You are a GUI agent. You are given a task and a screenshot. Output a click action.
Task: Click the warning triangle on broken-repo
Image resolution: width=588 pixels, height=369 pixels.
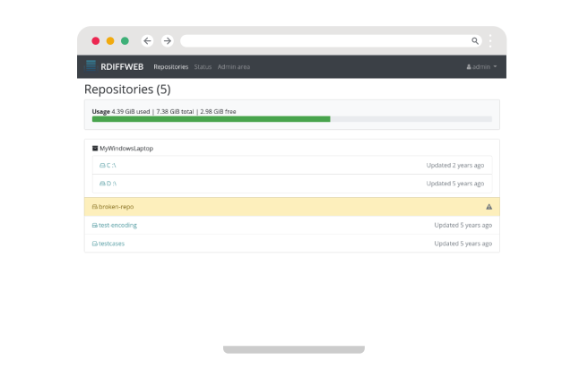489,206
